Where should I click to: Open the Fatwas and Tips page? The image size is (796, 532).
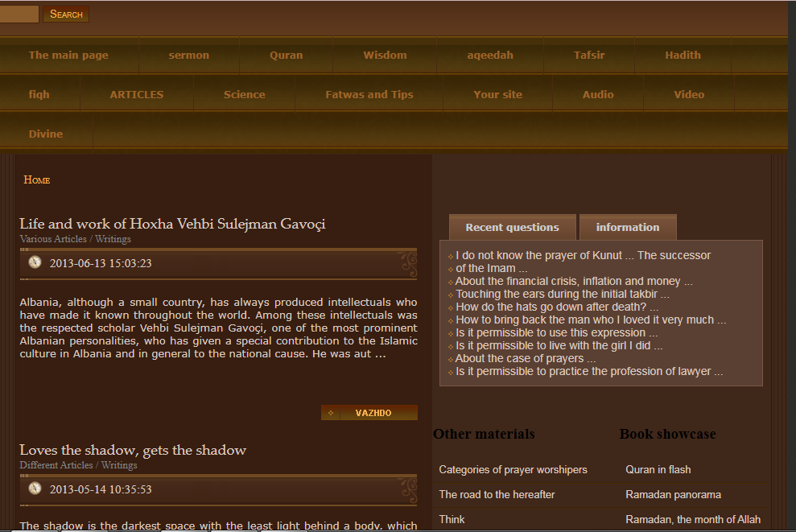[x=369, y=94]
